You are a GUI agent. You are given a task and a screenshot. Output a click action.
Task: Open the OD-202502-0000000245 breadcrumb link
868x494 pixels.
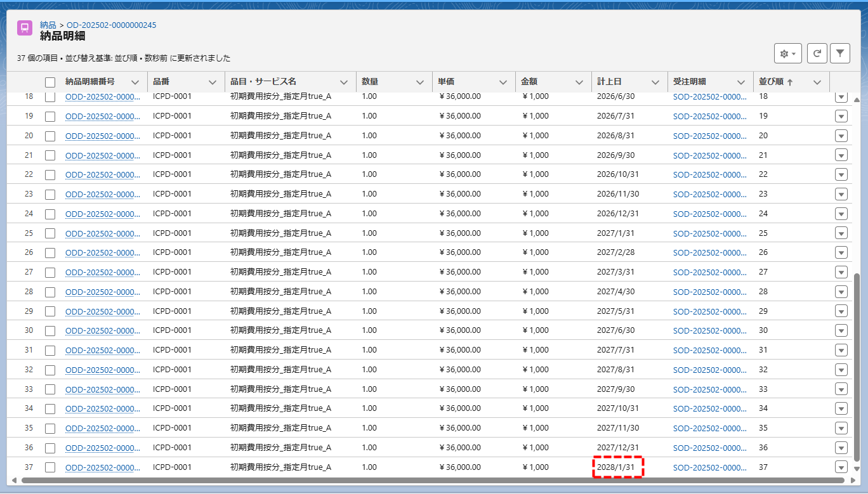click(x=111, y=25)
